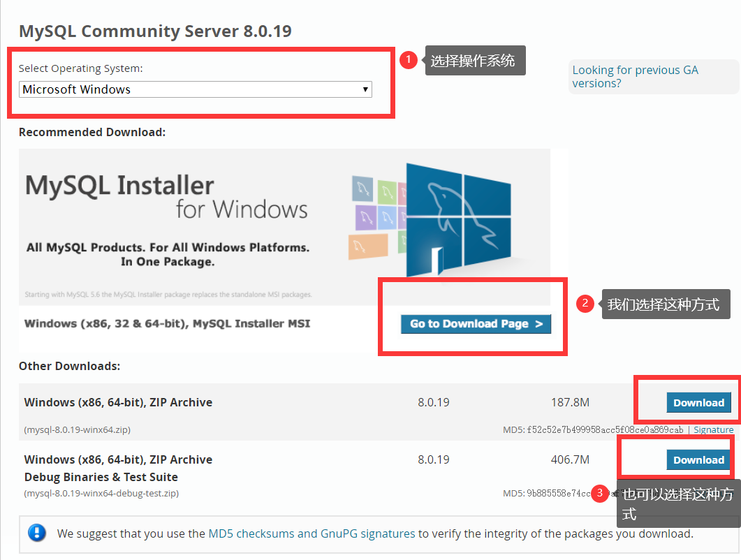Click the '我们选择这种方式' annotation label
Image resolution: width=741 pixels, height=560 pixels.
(663, 304)
